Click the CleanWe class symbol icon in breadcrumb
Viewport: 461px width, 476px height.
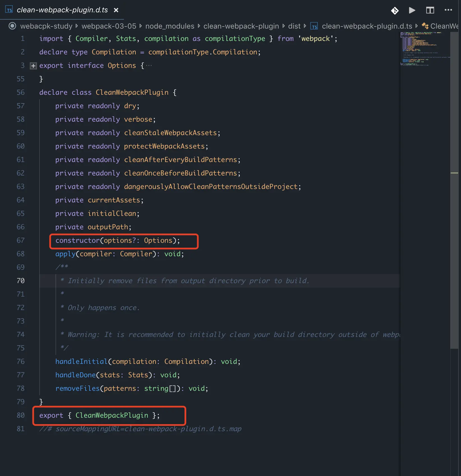point(425,26)
